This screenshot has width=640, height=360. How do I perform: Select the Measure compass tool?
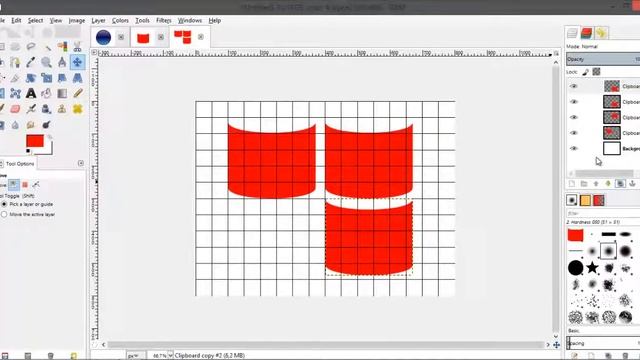click(x=62, y=62)
